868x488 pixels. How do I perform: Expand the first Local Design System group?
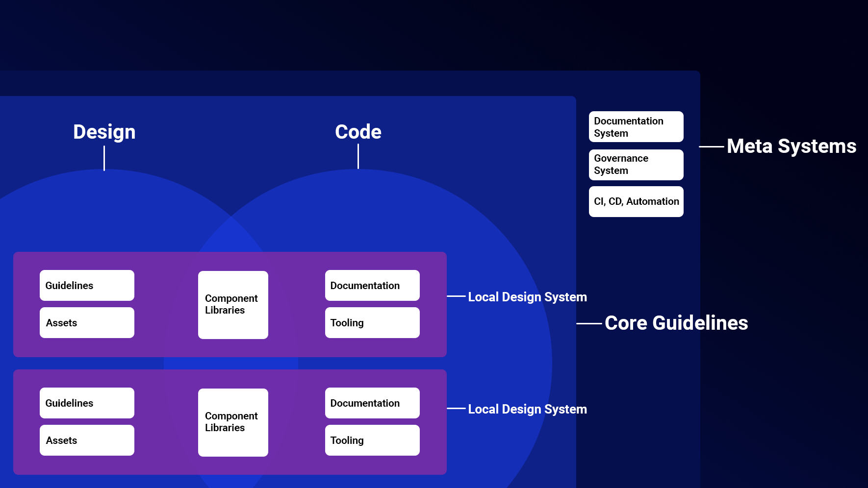pos(527,297)
